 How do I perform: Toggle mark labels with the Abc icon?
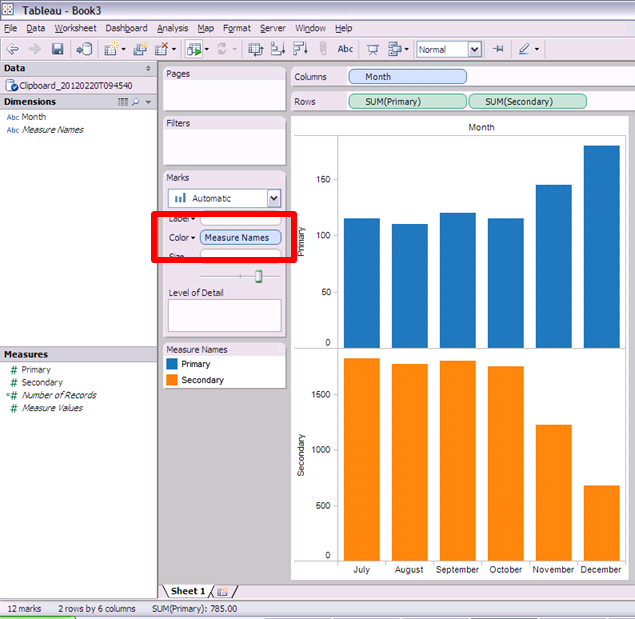[x=345, y=49]
